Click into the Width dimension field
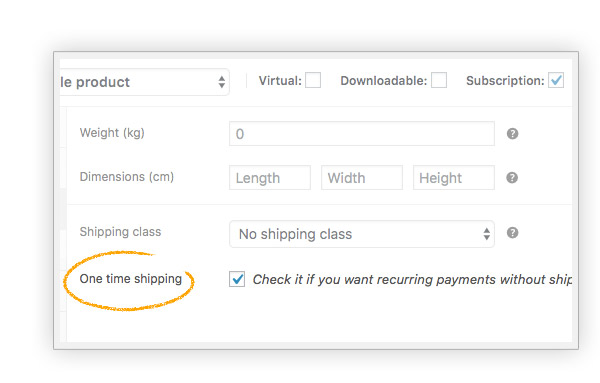 [x=362, y=178]
